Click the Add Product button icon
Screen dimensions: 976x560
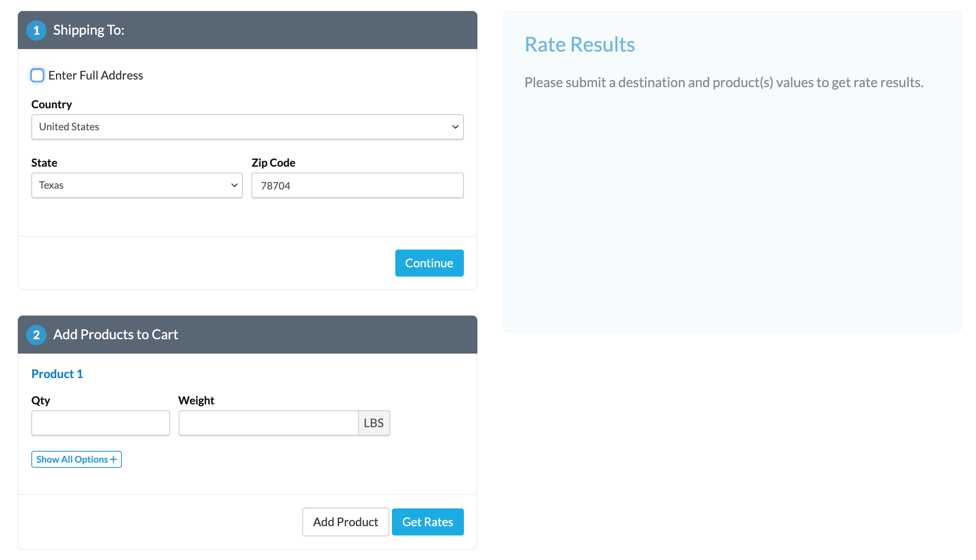click(345, 522)
